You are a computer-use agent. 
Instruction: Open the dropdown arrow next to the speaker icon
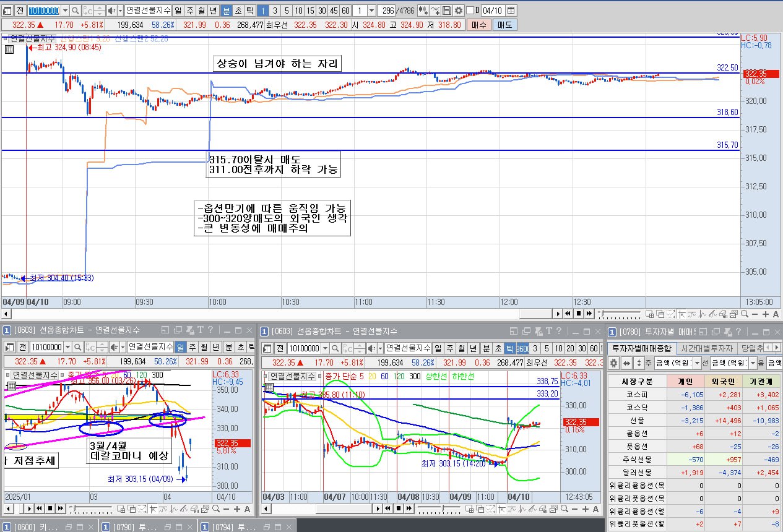pyautogui.click(x=120, y=11)
